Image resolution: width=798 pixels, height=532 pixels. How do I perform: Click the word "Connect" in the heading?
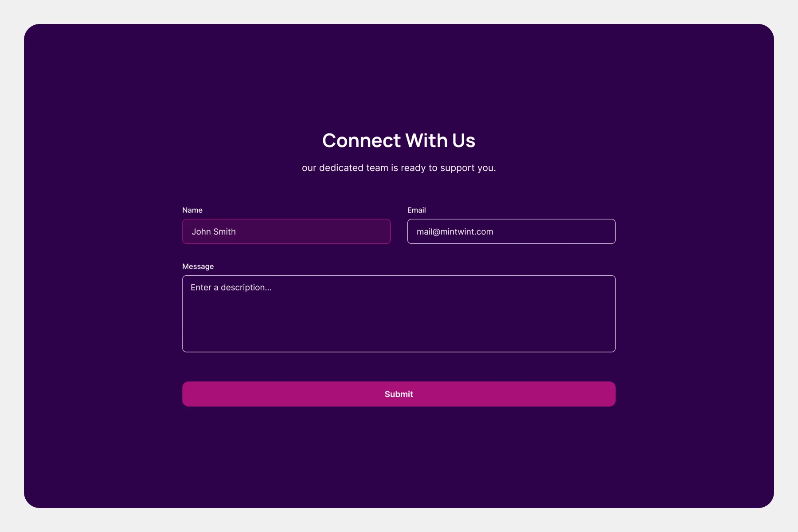[x=361, y=141]
